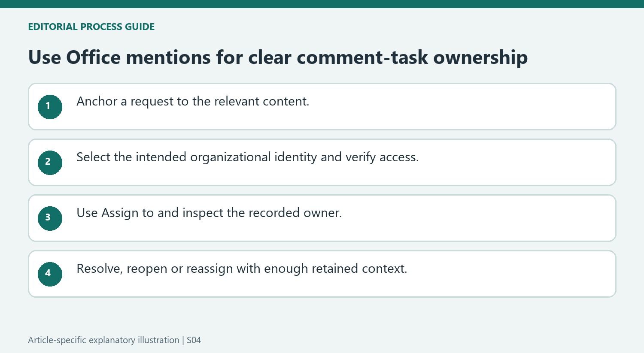Click the step 2 number badge

click(50, 163)
